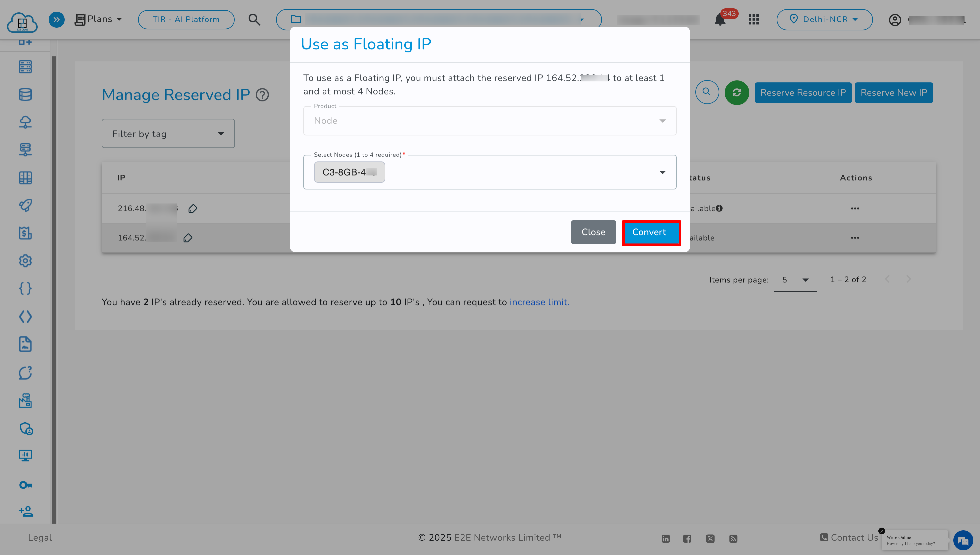Select the SSH key icon in the sidebar

pos(25,485)
